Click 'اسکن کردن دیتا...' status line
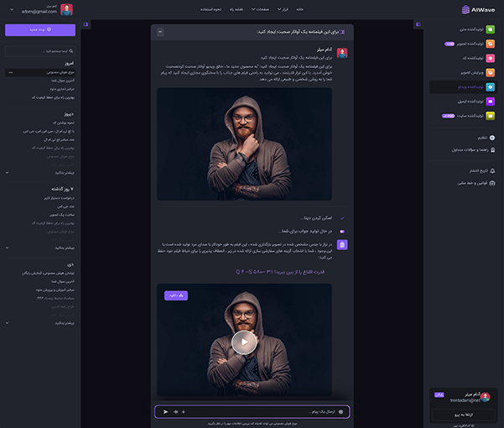504x428 pixels. click(x=316, y=218)
